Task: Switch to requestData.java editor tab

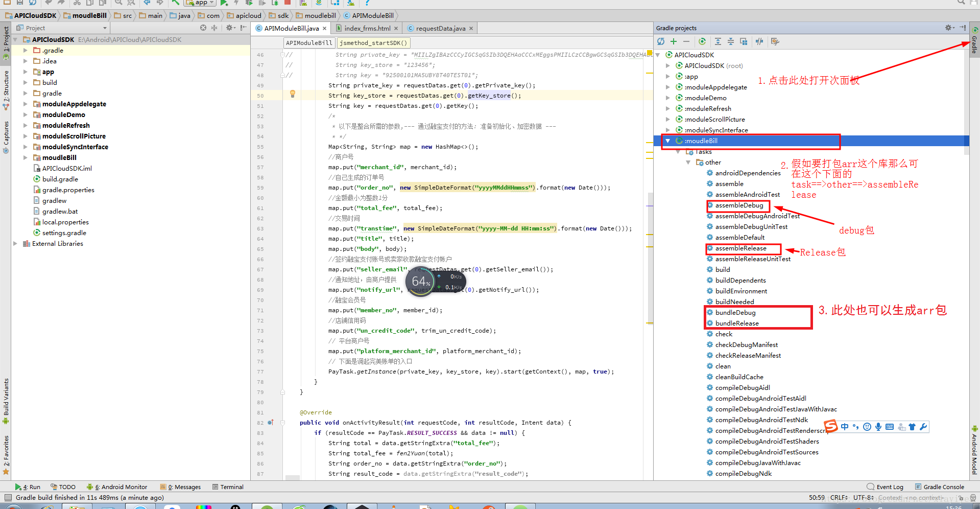Action: point(440,29)
